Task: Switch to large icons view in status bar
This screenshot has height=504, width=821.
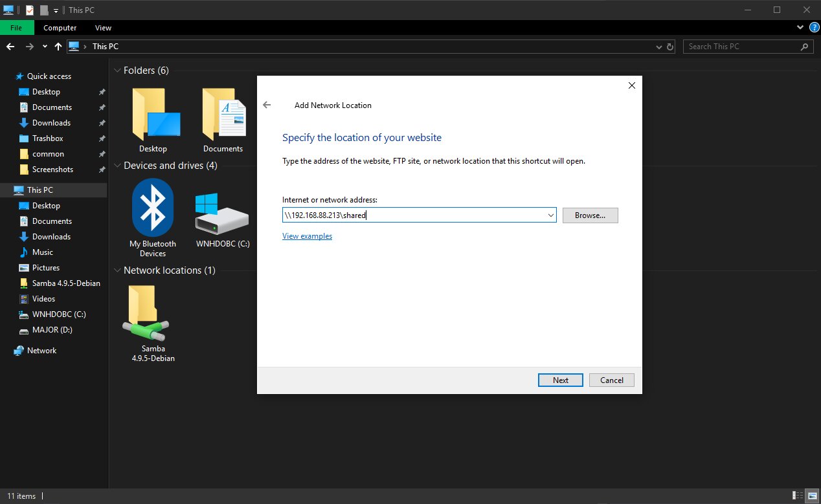Action: (812, 496)
